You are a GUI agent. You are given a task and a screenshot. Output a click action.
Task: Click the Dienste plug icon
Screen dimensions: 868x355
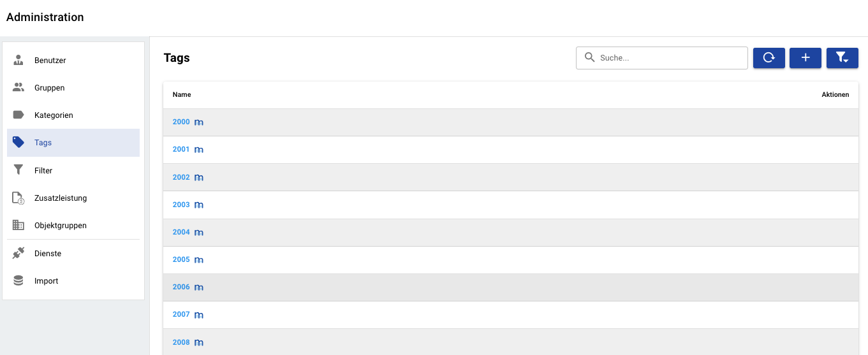[x=18, y=253]
